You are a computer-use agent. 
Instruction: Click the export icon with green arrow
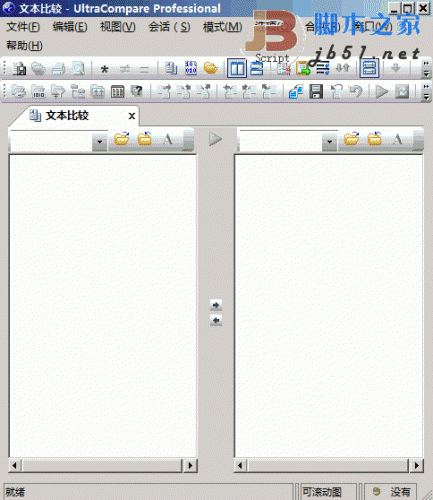[303, 68]
